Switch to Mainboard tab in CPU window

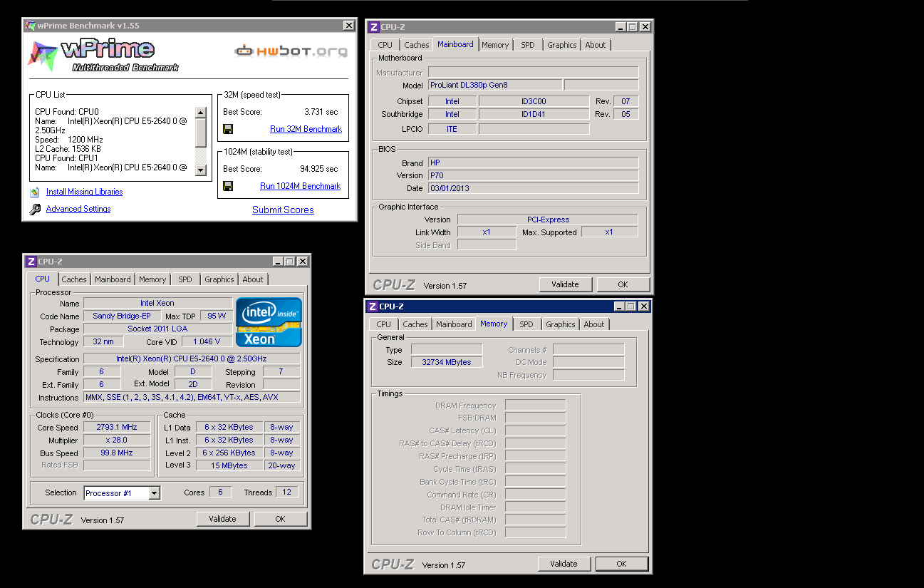click(x=113, y=279)
